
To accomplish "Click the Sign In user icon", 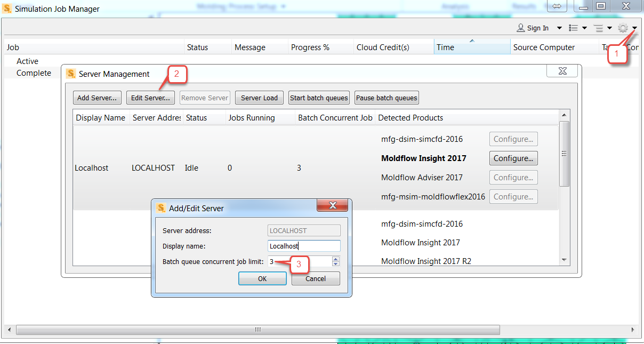I will [x=520, y=27].
